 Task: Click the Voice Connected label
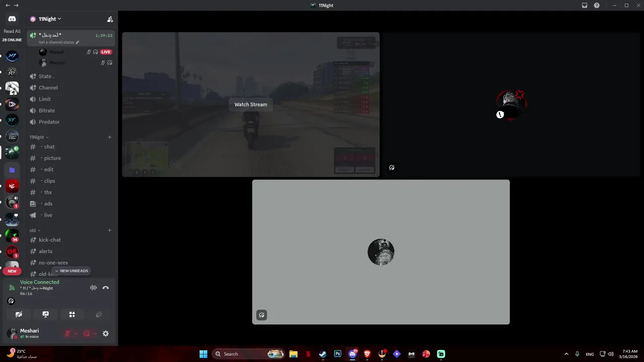tap(40, 282)
